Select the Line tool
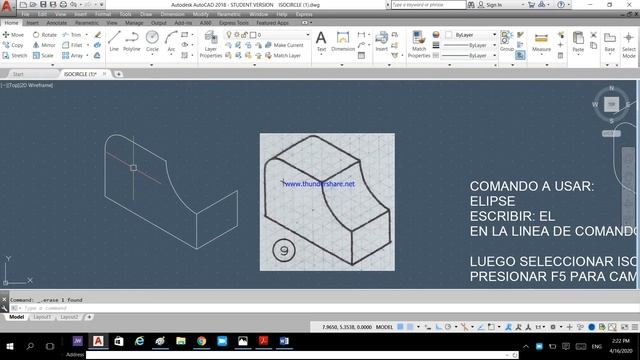Image resolution: width=640 pixels, height=360 pixels. 114,41
